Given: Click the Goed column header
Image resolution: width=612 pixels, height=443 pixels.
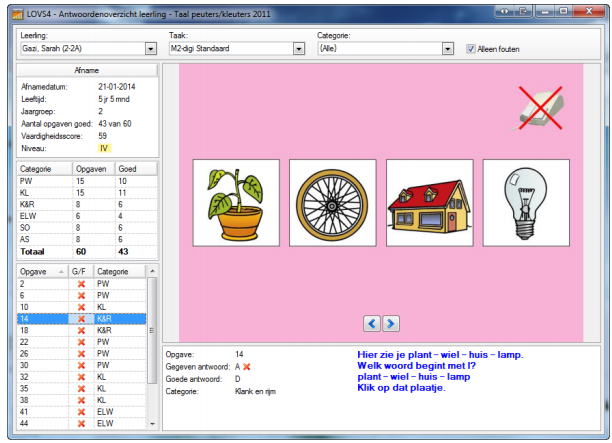Looking at the screenshot, I should click(x=136, y=169).
